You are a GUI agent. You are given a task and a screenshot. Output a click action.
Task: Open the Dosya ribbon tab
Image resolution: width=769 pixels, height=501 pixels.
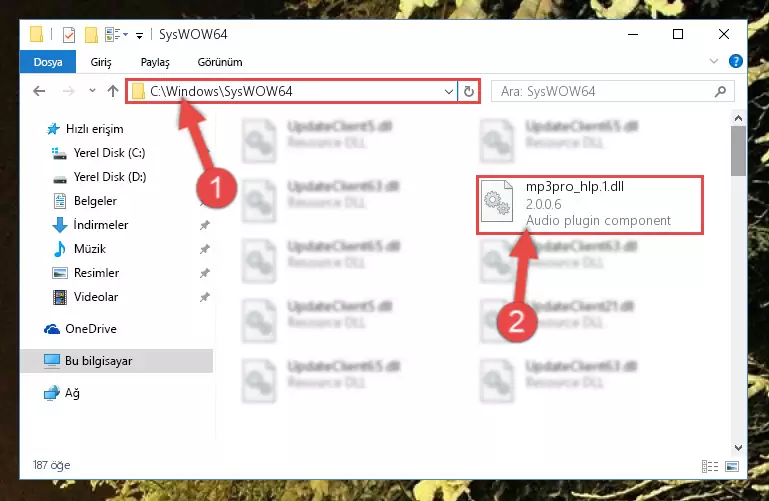tap(48, 62)
